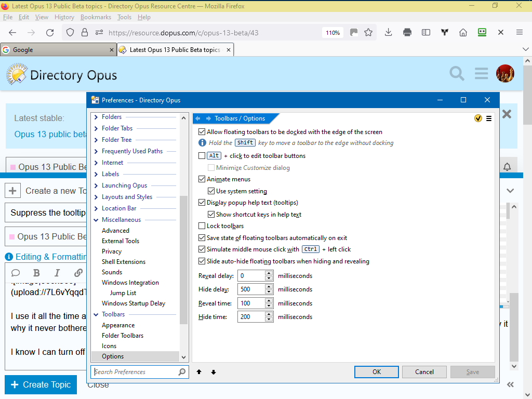Viewport: 532px width, 399px height.
Task: Open the Preferences page hamburger menu
Action: [x=489, y=118]
